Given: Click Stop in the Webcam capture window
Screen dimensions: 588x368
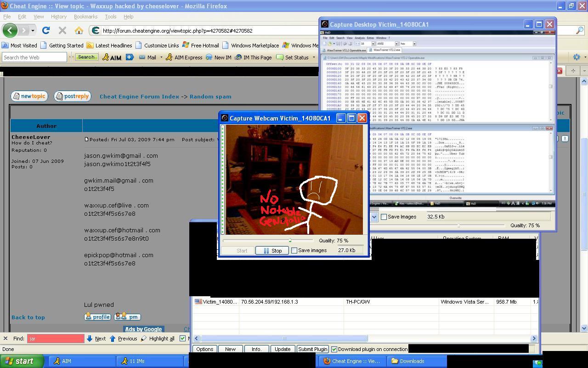Looking at the screenshot, I should 272,251.
